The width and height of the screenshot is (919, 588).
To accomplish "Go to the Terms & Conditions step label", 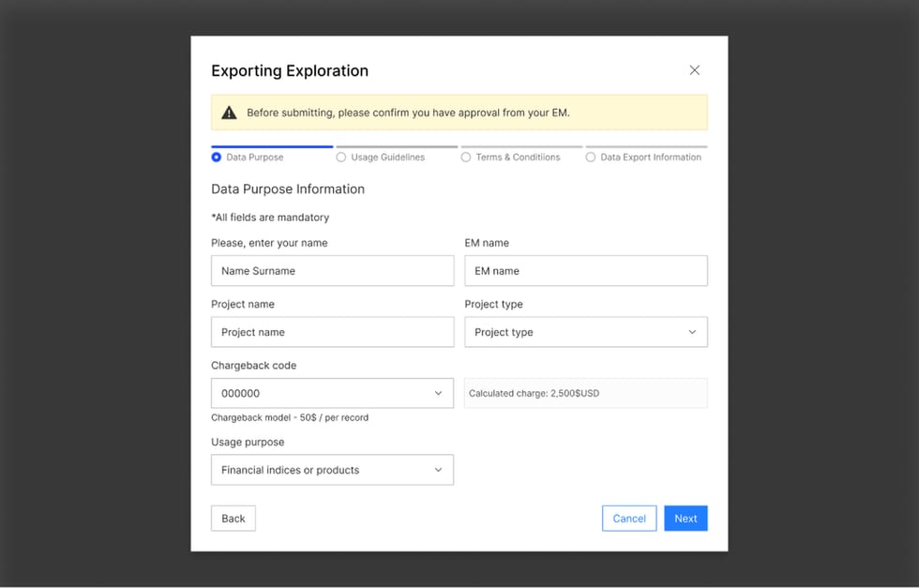I will [518, 158].
